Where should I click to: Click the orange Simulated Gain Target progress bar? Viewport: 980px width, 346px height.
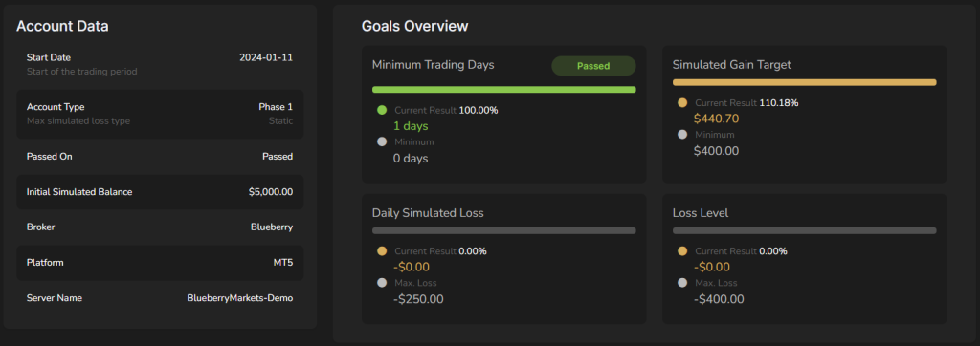tap(804, 82)
